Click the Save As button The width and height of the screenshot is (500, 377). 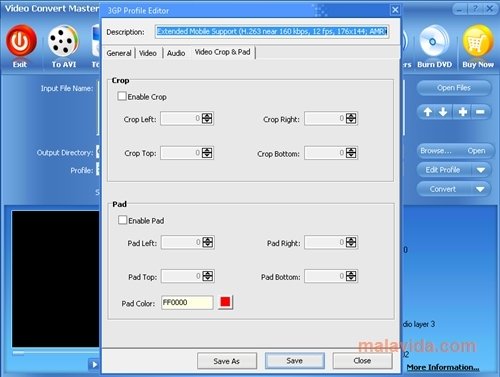click(x=227, y=361)
